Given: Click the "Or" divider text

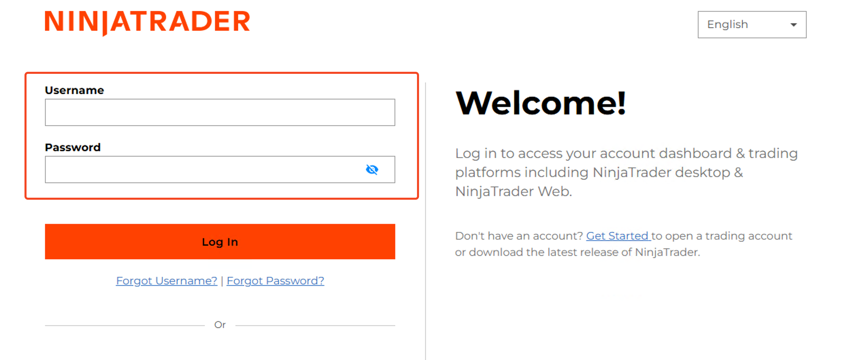Looking at the screenshot, I should [220, 325].
